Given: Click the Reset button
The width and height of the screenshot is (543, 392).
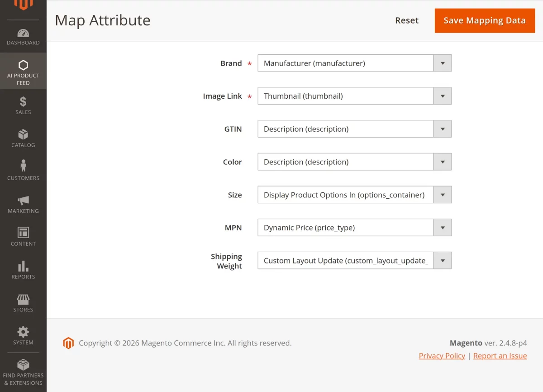Looking at the screenshot, I should (406, 20).
